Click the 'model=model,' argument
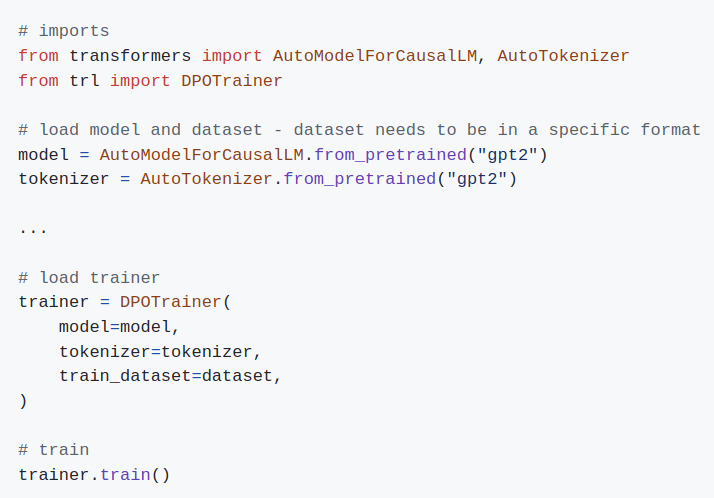This screenshot has height=498, width=714. [119, 327]
